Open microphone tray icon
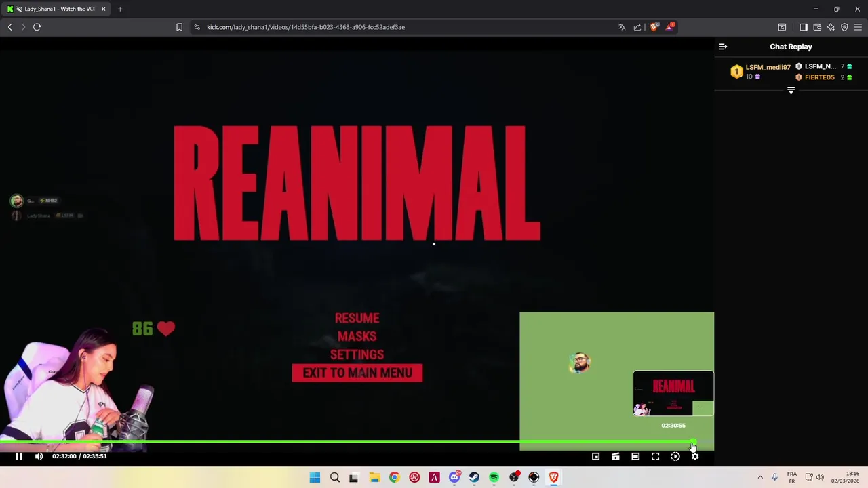This screenshot has height=488, width=868. click(774, 477)
